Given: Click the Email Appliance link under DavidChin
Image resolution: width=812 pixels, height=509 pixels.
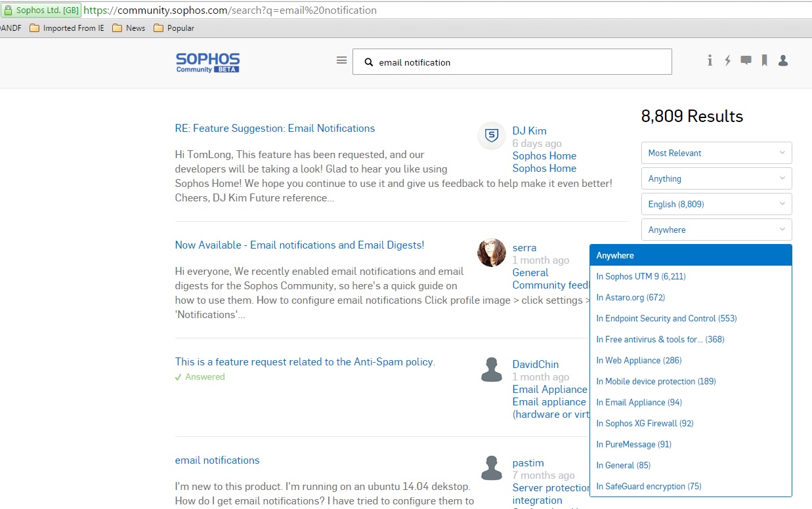Looking at the screenshot, I should pyautogui.click(x=550, y=390).
